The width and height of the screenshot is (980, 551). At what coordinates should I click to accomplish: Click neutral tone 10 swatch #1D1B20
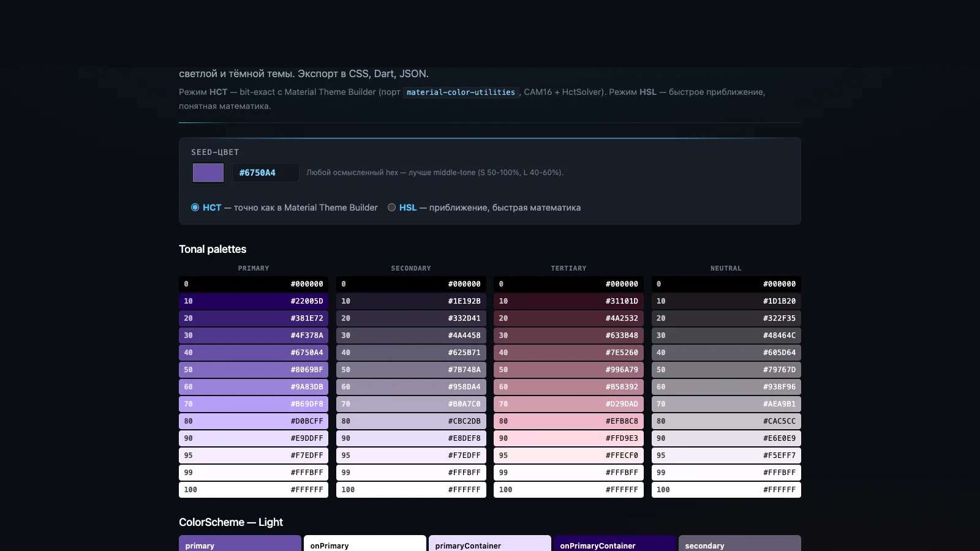[726, 301]
